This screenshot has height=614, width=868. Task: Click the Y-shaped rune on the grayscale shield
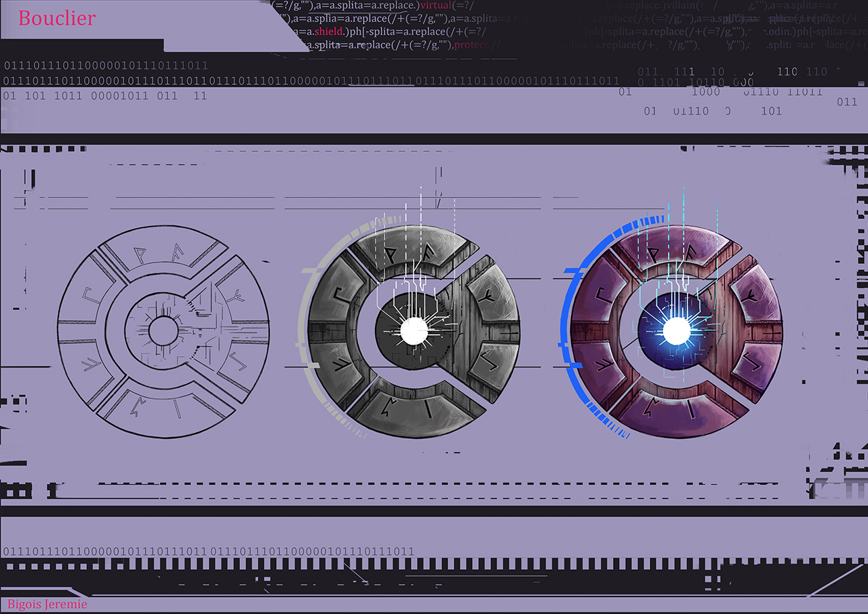pyautogui.click(x=487, y=297)
